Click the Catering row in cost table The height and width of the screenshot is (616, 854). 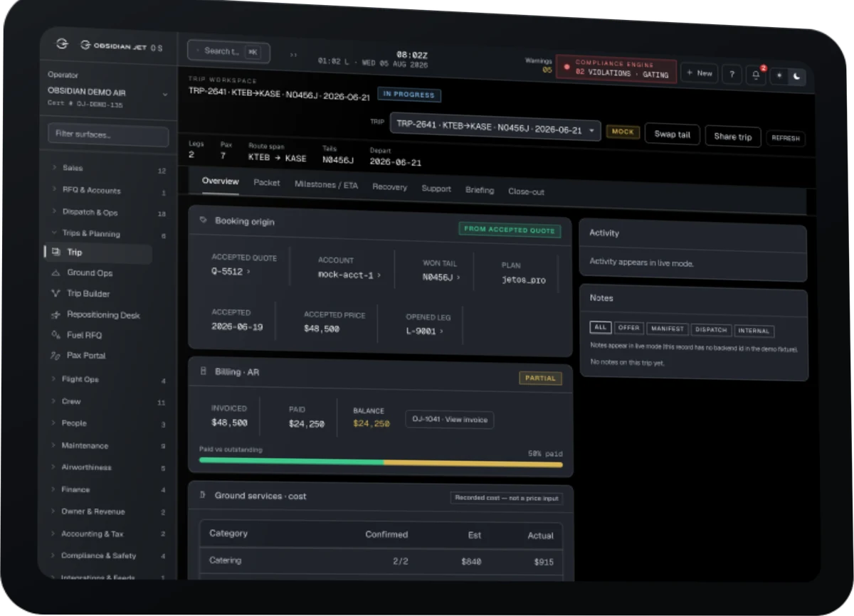tap(381, 561)
